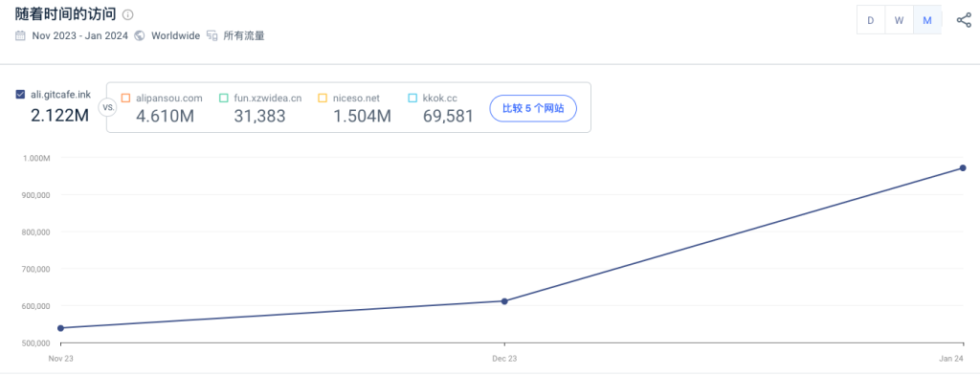The width and height of the screenshot is (980, 375).
Task: Click the 4.610M value under alipansou.com
Action: 165,116
